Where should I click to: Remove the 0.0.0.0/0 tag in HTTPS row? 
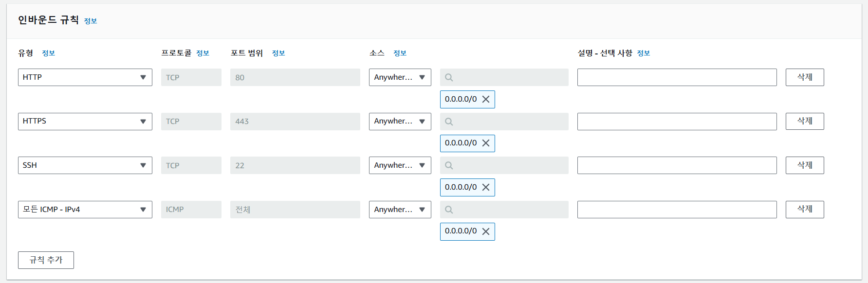(x=486, y=143)
